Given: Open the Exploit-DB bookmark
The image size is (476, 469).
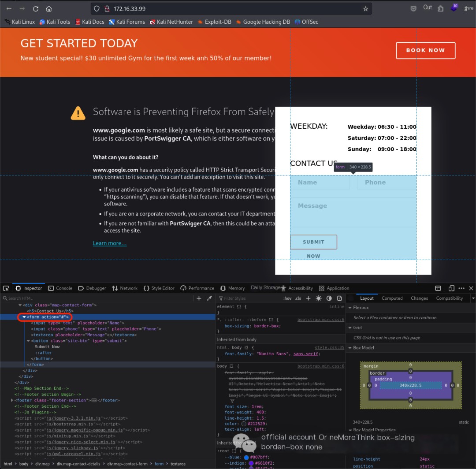Looking at the screenshot, I should click(214, 22).
